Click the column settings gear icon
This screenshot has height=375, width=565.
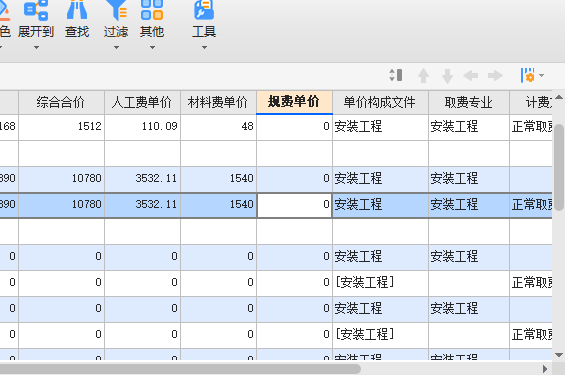[x=528, y=75]
